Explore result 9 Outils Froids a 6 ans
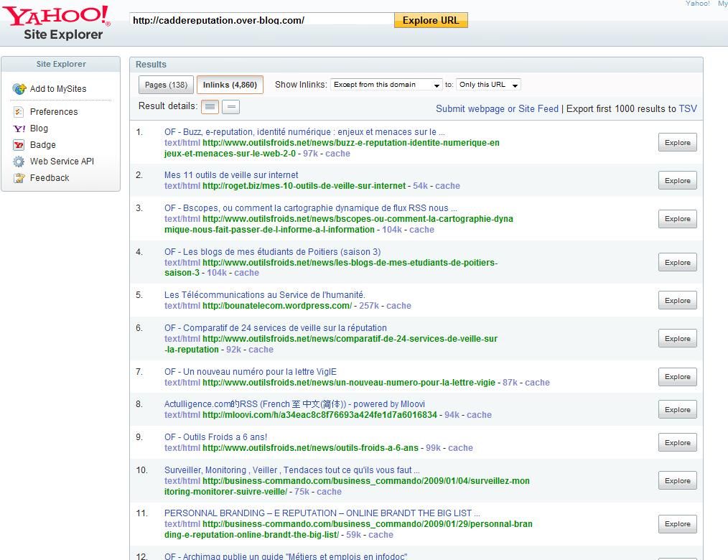Viewport: 728px width, 560px height. [678, 442]
